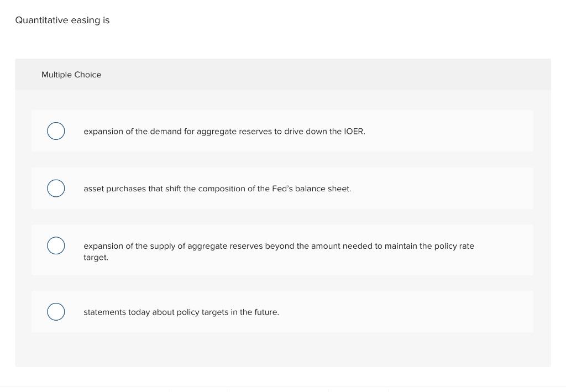Click the gray Multiple Choice header bar
Screen dimensions: 566x392
click(283, 74)
